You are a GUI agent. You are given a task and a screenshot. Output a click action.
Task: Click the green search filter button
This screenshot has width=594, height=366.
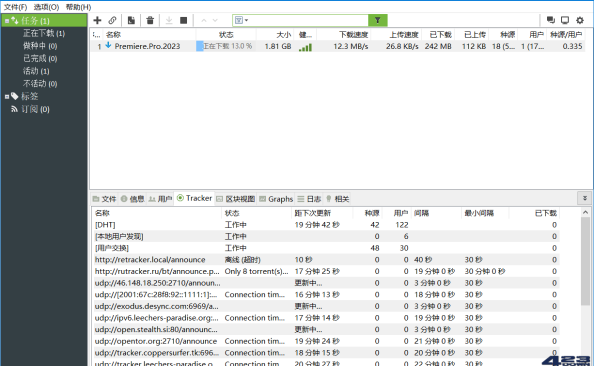[378, 20]
